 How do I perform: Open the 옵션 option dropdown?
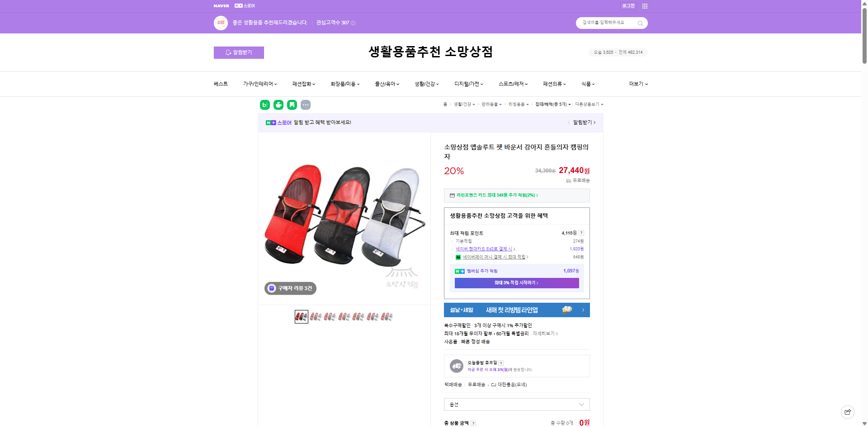[x=516, y=404]
